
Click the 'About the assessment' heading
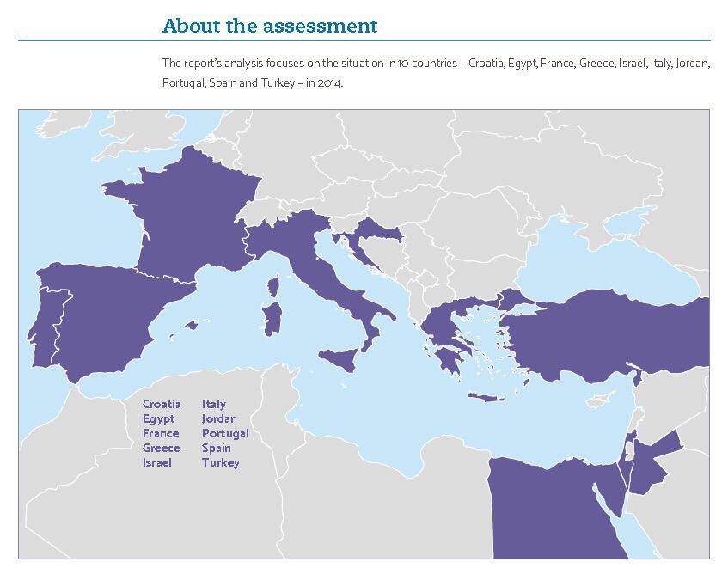(x=270, y=26)
